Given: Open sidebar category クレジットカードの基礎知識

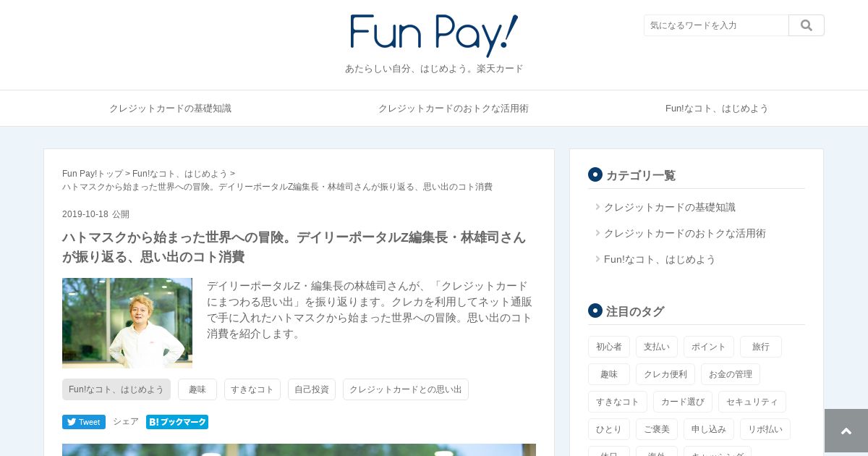Looking at the screenshot, I should (670, 207).
